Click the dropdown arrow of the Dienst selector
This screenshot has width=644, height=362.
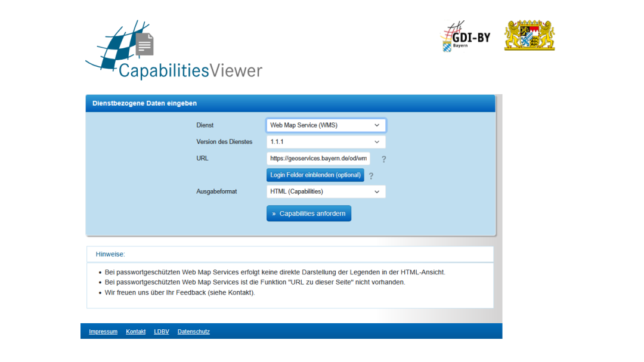click(x=376, y=125)
